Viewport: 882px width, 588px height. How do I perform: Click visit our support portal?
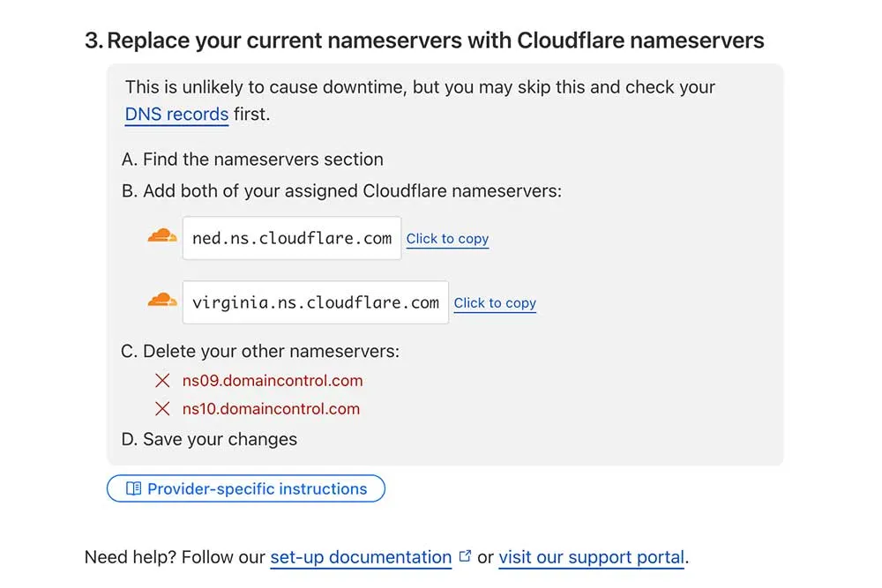tap(592, 557)
